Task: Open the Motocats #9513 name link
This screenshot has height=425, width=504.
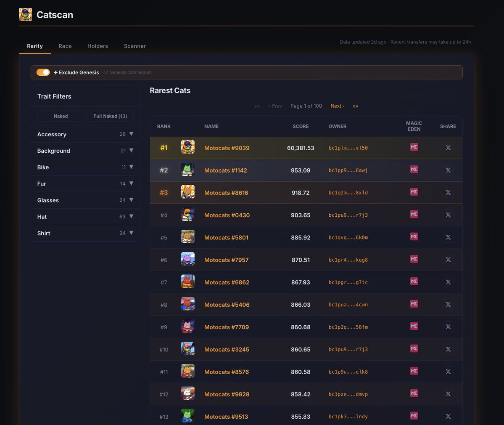Action: [226, 417]
